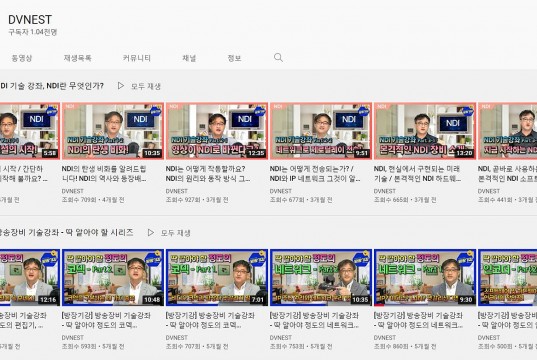Click the play icon beside NDI playlist title

tap(121, 86)
